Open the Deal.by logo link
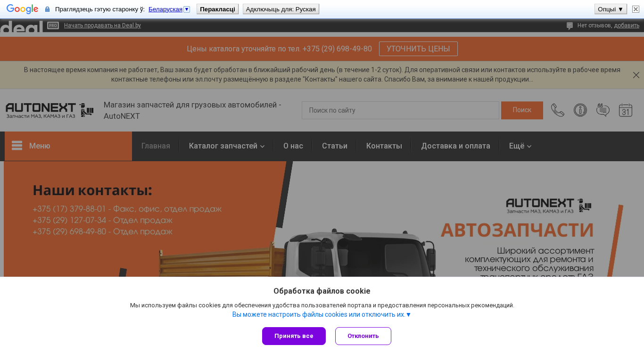This screenshot has width=644, height=362. [x=22, y=26]
